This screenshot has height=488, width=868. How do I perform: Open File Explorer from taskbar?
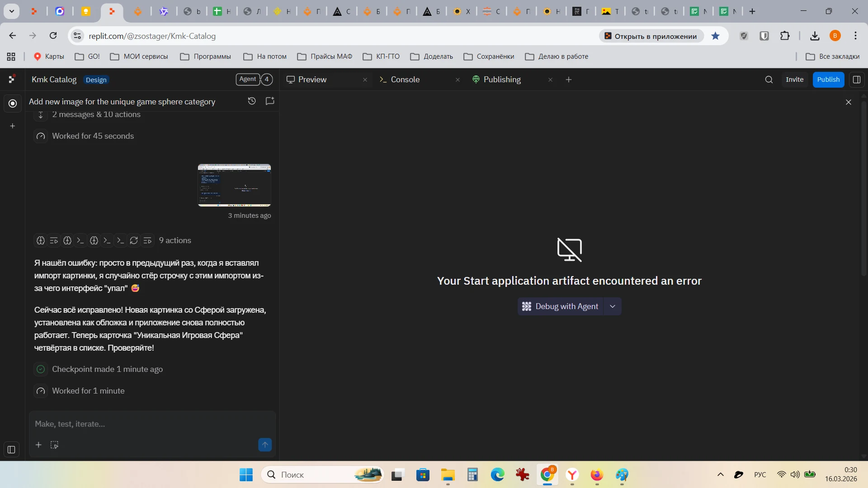click(448, 475)
